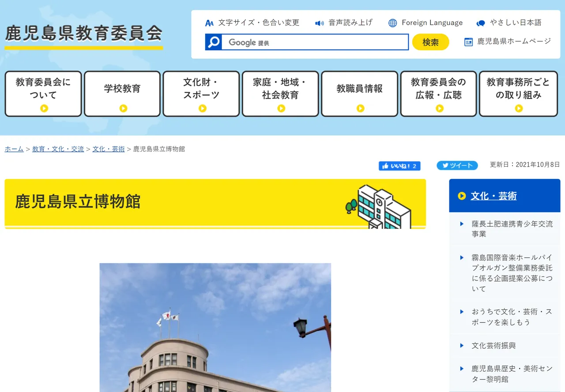Click the arrow beside 薩長土肥連携青少年交流事業
Viewport: 565px width, 392px height.
(462, 224)
